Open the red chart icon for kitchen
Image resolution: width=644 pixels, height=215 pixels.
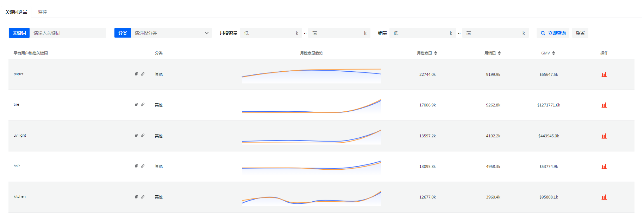tap(604, 197)
